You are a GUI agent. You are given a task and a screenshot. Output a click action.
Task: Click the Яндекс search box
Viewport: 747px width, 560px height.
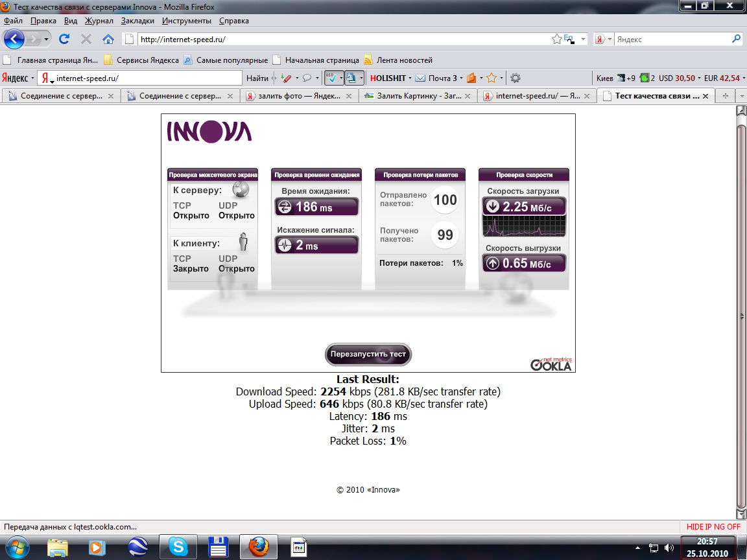click(672, 39)
